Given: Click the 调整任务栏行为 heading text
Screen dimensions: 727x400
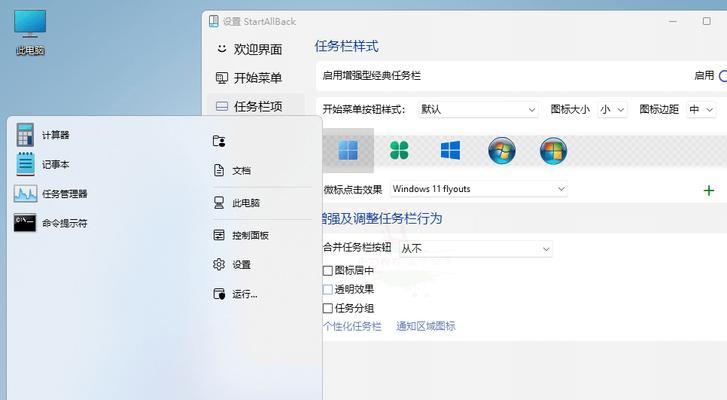Looking at the screenshot, I should (398, 218).
